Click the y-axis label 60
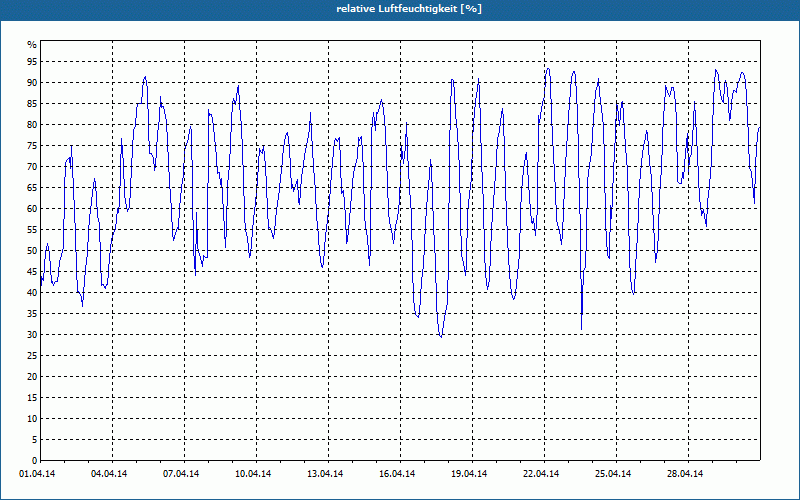Screen dimensions: 800x500 32,209
